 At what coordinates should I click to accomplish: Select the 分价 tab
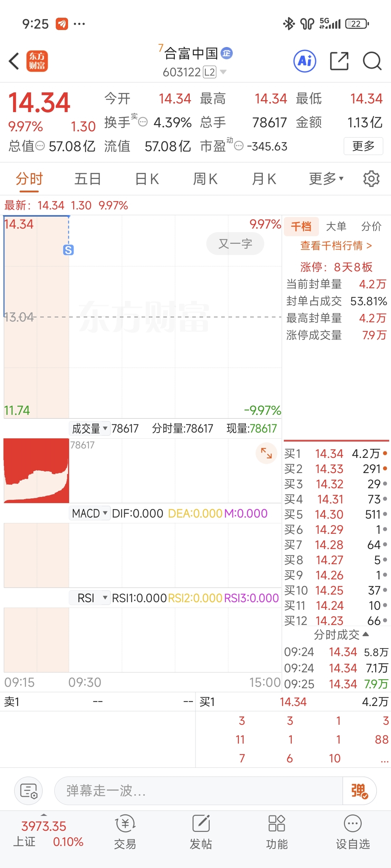pos(371,226)
